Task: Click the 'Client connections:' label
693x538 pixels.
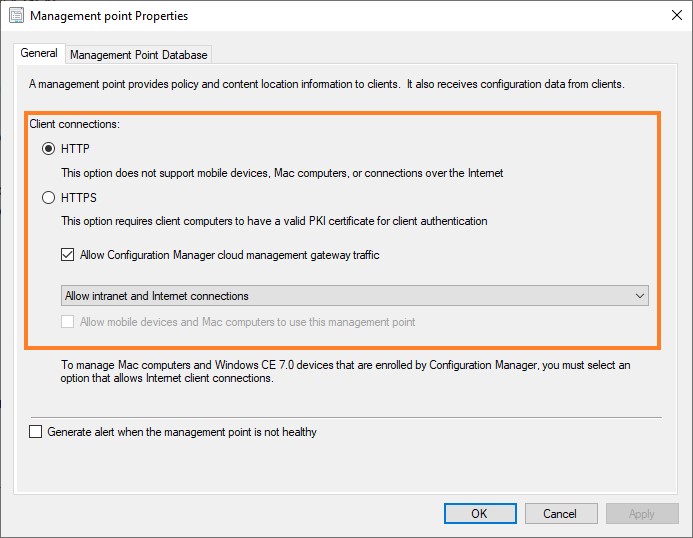Action: [74, 124]
